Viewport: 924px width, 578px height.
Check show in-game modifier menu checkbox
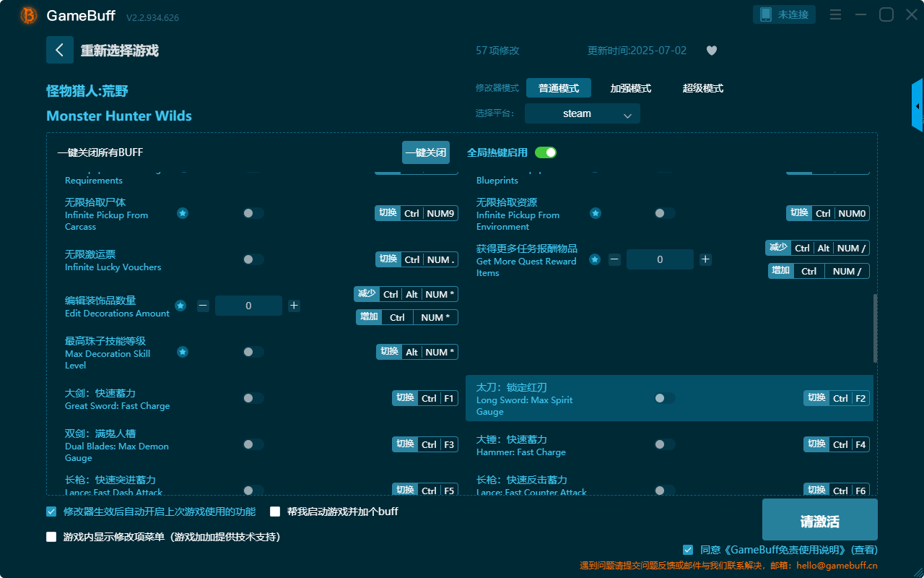click(x=51, y=537)
